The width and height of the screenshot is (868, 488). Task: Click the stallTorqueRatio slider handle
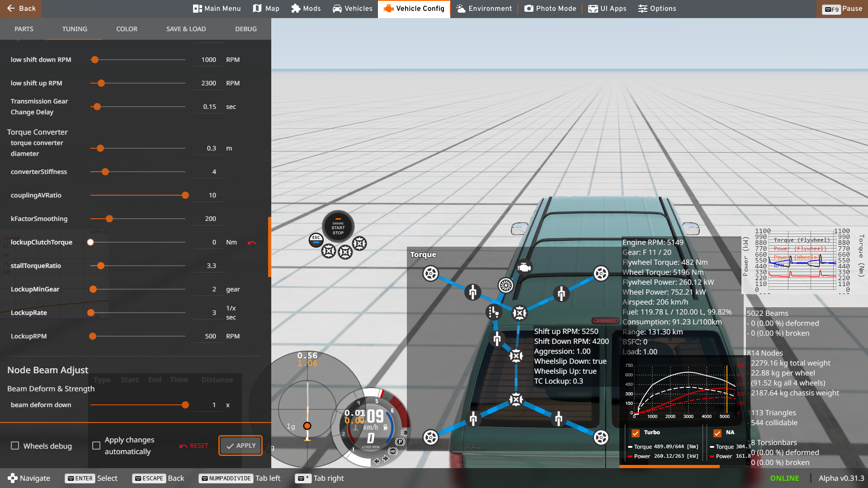(101, 266)
